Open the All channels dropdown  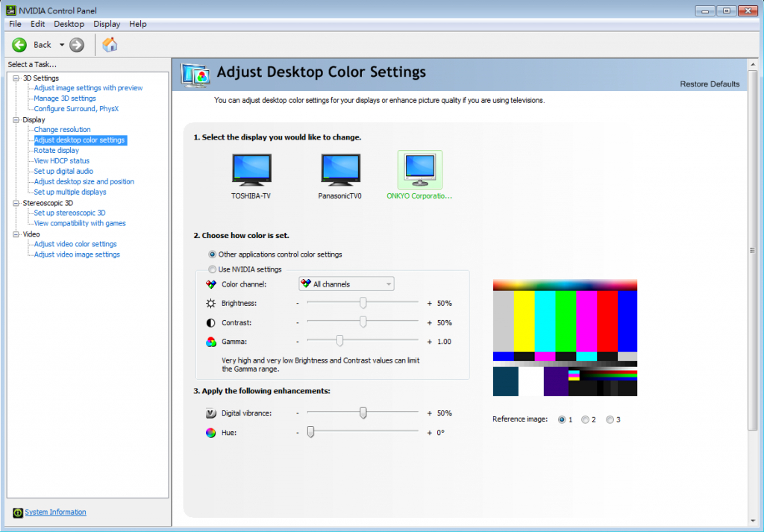tap(346, 284)
